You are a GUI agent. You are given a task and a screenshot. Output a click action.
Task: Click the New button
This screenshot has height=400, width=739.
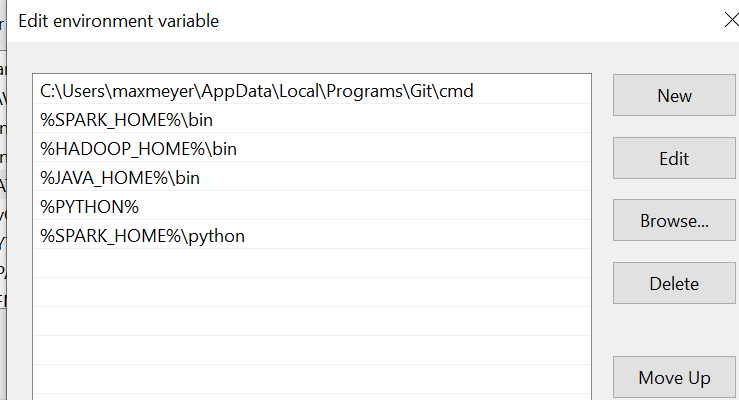pos(674,95)
